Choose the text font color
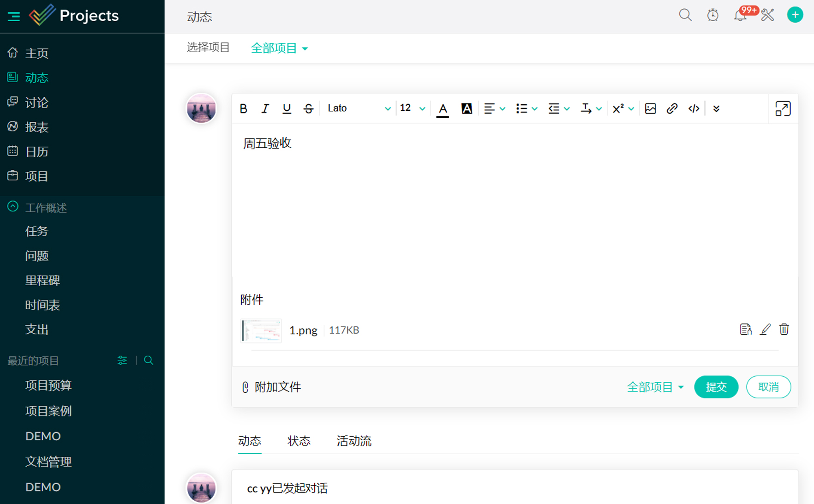The image size is (814, 504). pyautogui.click(x=443, y=108)
